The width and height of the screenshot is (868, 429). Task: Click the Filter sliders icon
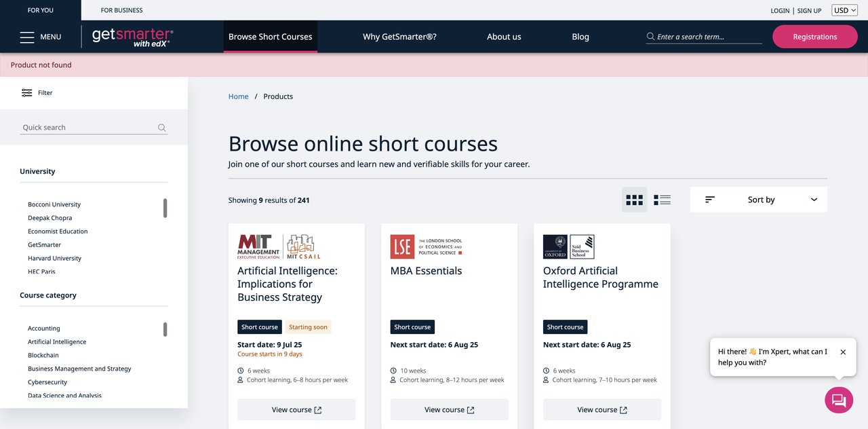point(27,93)
